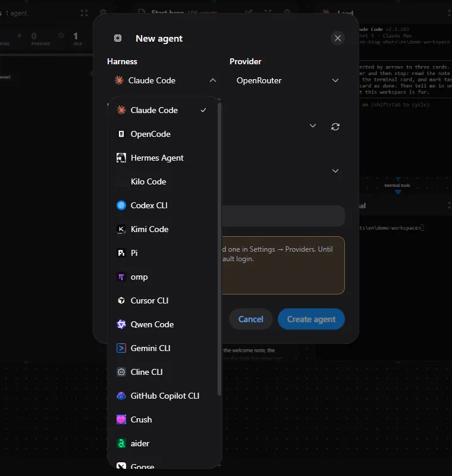452x476 pixels.
Task: Click the Provider label
Action: tap(246, 62)
